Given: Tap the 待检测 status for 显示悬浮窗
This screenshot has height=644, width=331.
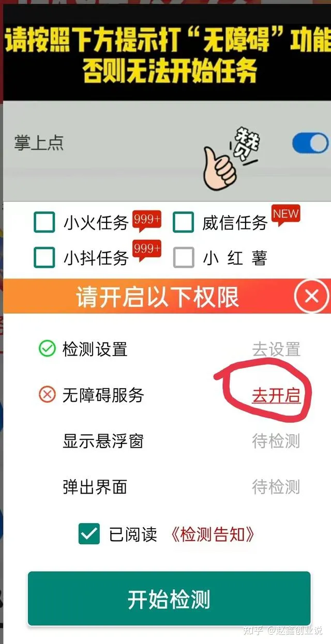Looking at the screenshot, I should tap(276, 441).
